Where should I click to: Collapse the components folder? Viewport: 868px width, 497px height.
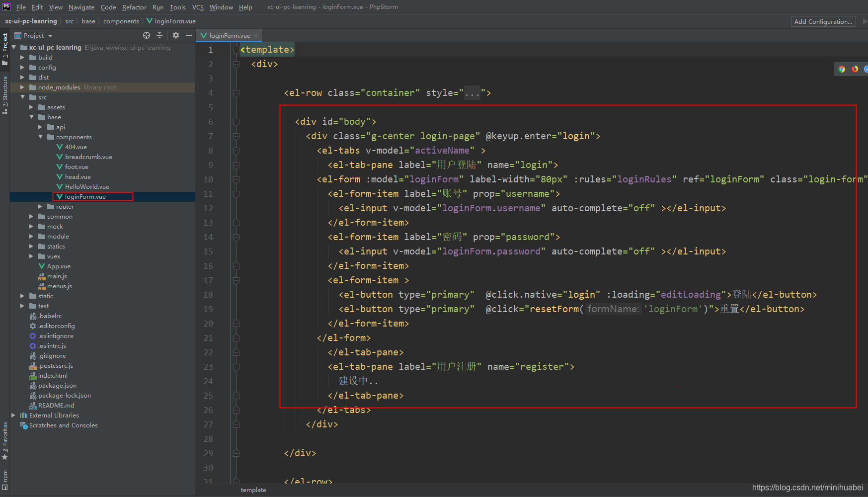click(x=40, y=137)
